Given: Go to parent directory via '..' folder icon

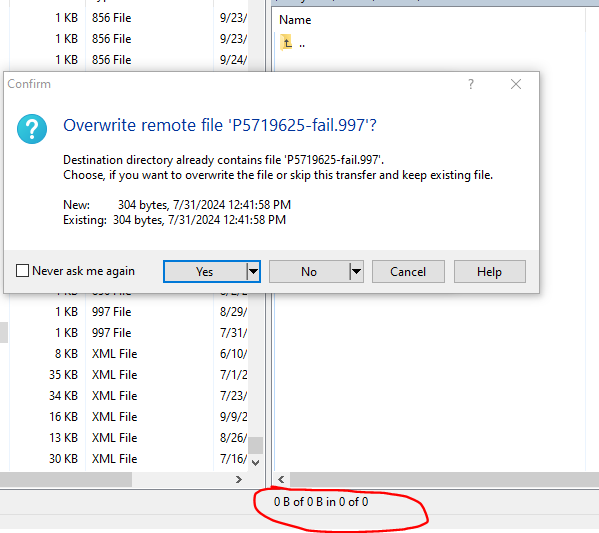Looking at the screenshot, I should point(286,42).
